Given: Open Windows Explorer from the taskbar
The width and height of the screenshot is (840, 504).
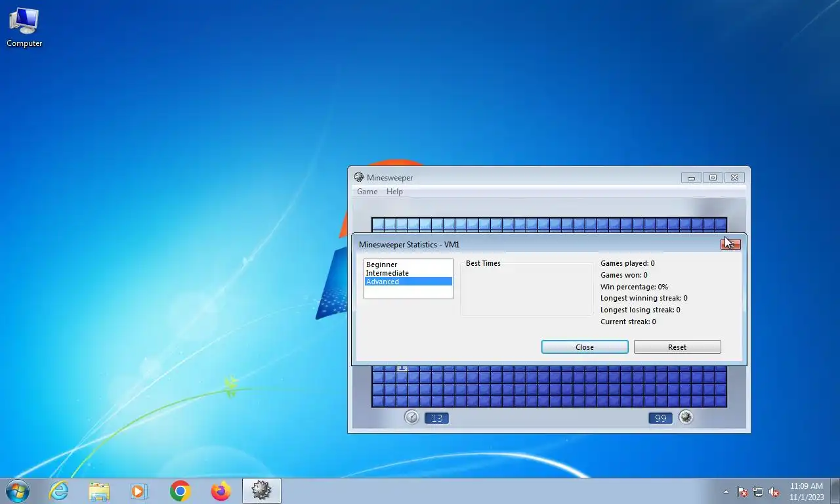Looking at the screenshot, I should click(99, 491).
